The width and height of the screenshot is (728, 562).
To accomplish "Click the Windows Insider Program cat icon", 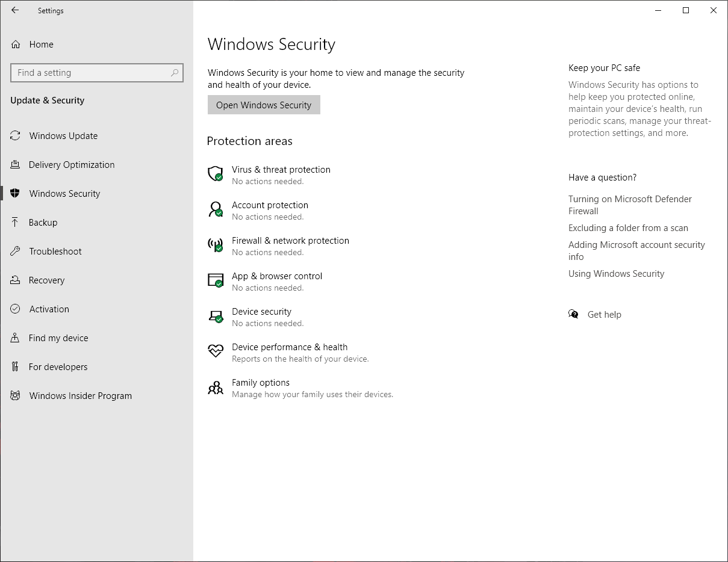I will coord(16,396).
